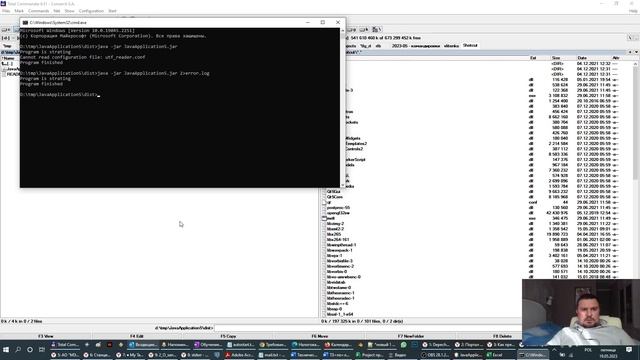
Task: Switch to JavaApplic... taskbar button
Action: pyautogui.click(x=468, y=355)
